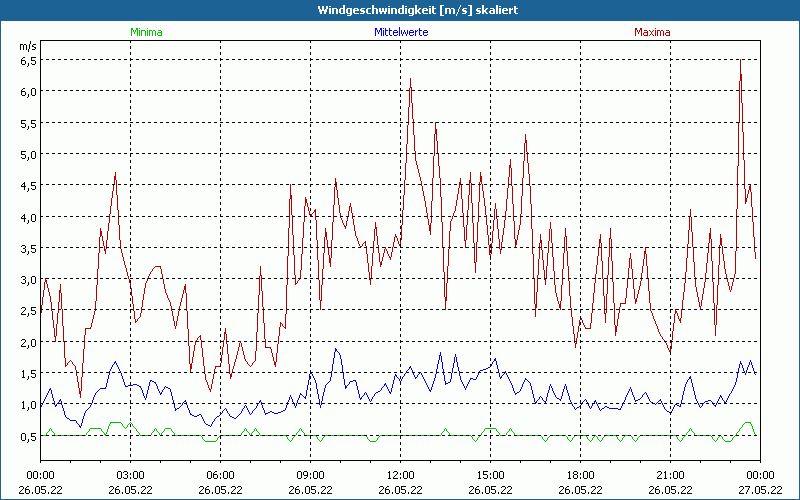Click the y-axis value '2,5'
The image size is (800, 500).
tap(29, 311)
